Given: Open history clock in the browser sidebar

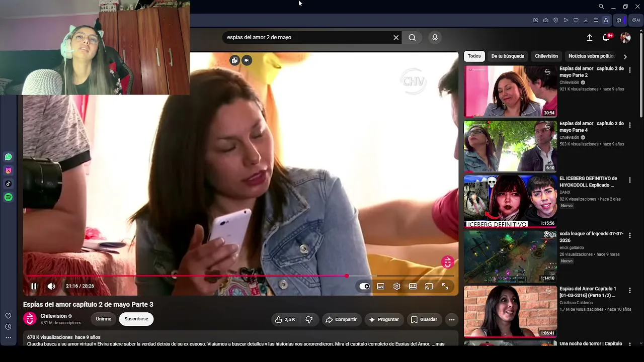Looking at the screenshot, I should 8,327.
